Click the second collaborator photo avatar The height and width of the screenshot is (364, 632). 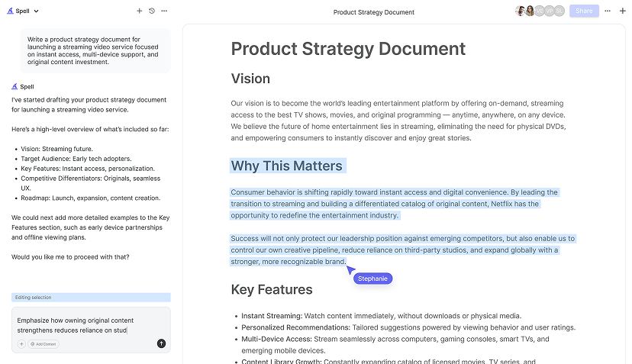(530, 11)
